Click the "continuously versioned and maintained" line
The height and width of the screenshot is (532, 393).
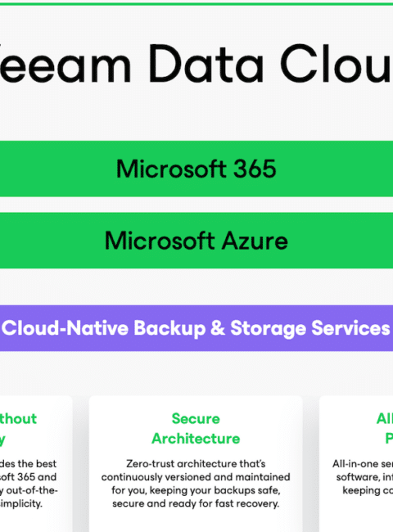[196, 477]
